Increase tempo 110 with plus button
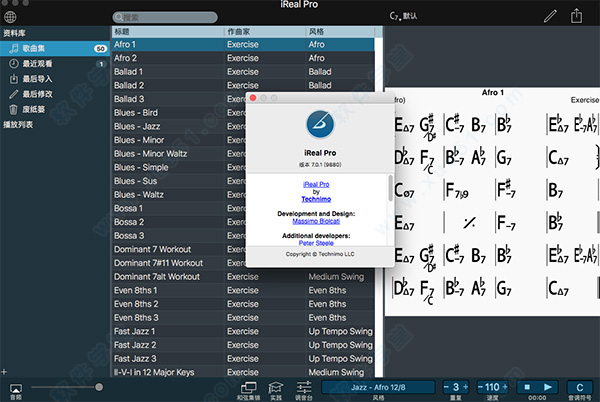 click(505, 387)
